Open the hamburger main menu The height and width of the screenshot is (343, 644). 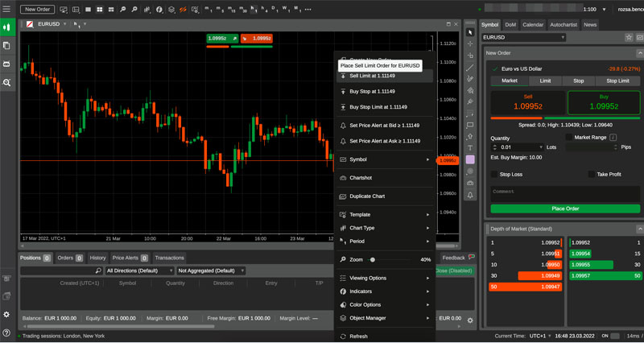coord(6,9)
